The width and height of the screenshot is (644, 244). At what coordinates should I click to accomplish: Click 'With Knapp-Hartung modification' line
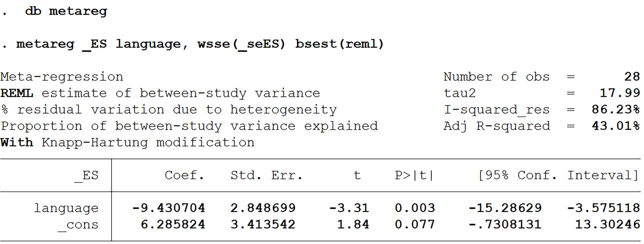pyautogui.click(x=127, y=143)
